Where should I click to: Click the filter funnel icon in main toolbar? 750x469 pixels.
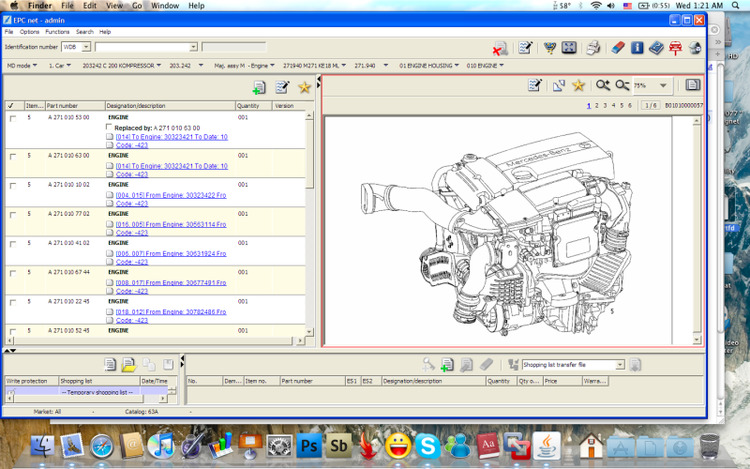pyautogui.click(x=550, y=47)
